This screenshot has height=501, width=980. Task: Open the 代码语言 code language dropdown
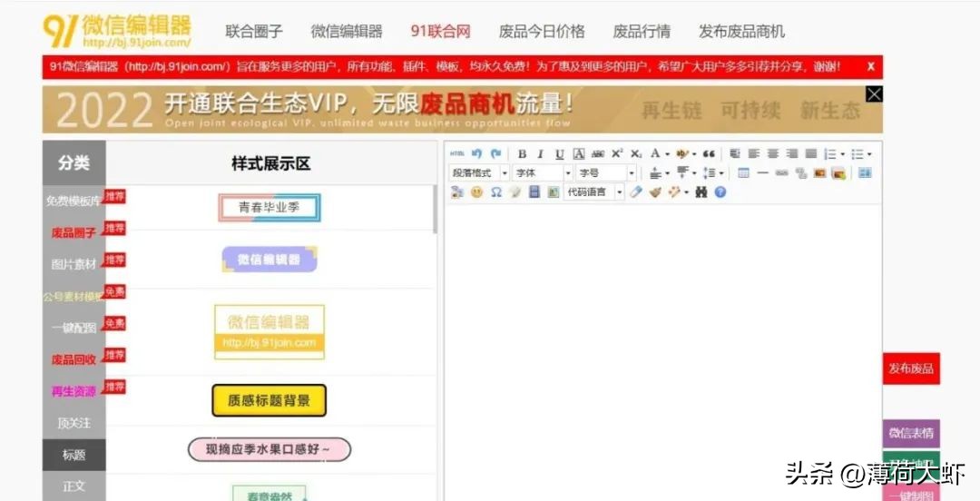(x=593, y=192)
